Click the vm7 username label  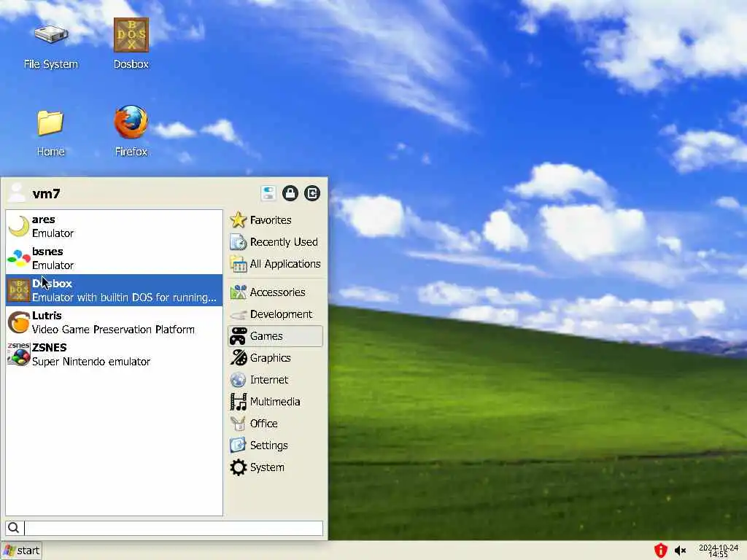[46, 194]
